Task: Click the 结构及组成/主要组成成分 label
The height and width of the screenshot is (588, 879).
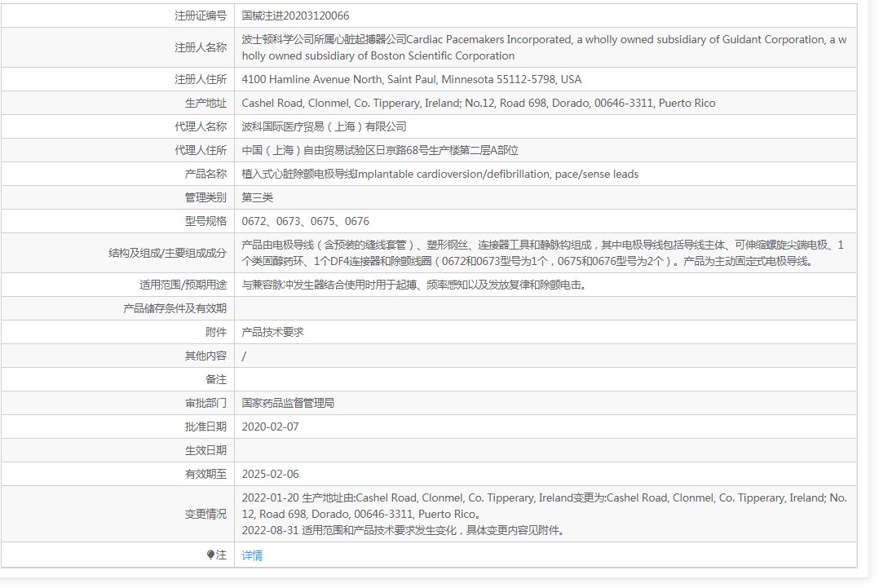Action: click(168, 253)
